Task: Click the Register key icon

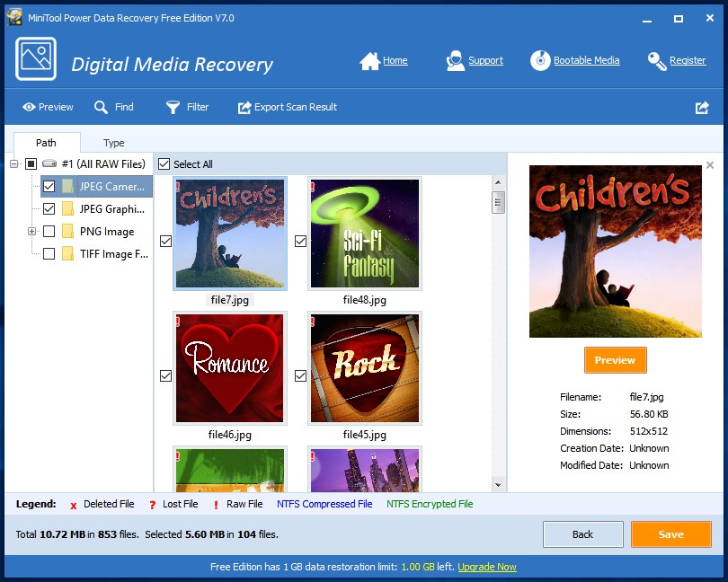Action: coord(656,61)
